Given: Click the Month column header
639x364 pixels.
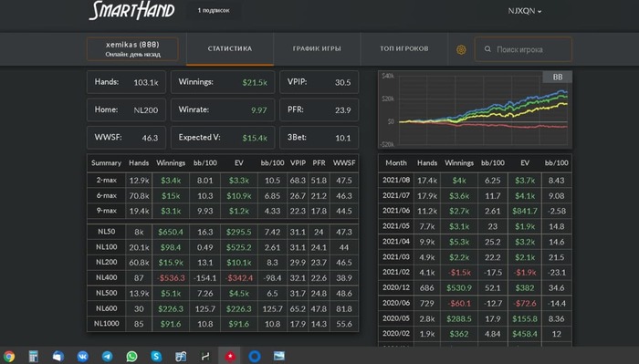Looking at the screenshot, I should [x=395, y=163].
